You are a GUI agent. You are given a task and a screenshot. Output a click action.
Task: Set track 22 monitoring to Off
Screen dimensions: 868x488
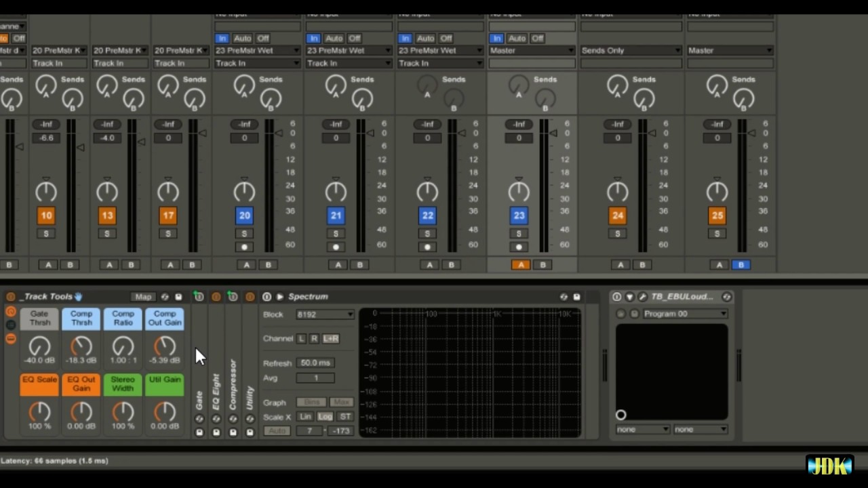[x=446, y=39]
